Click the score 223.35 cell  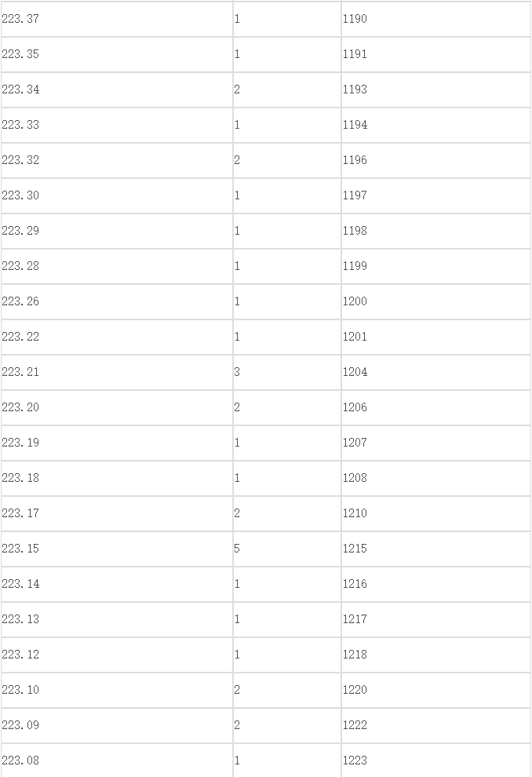[117, 54]
